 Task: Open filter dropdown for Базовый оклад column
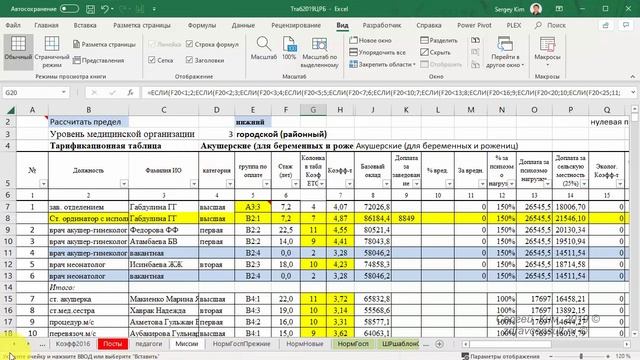(386, 184)
